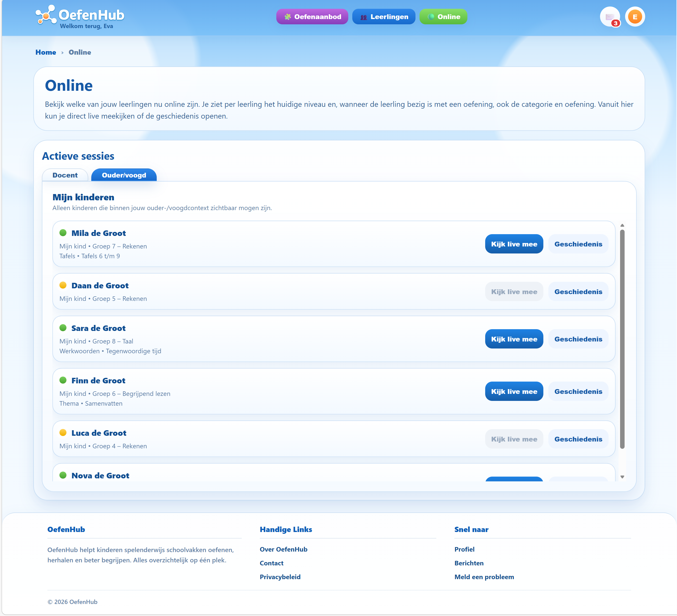Screen dimensions: 677x616
Task: Click the name Luca de Groot
Action: (x=99, y=433)
